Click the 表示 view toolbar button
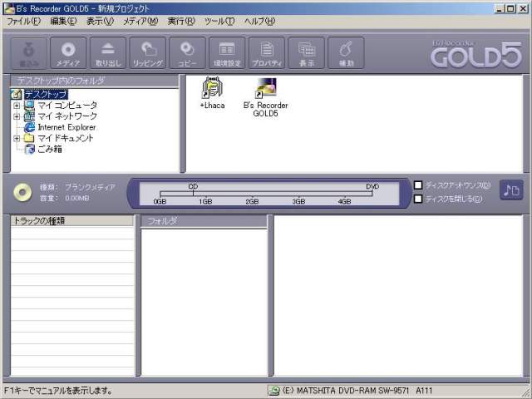Screen dimensions: 532x399 (x=307, y=53)
